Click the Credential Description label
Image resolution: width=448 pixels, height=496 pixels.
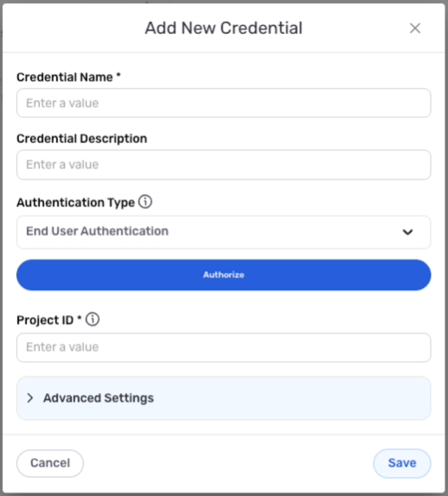82,138
